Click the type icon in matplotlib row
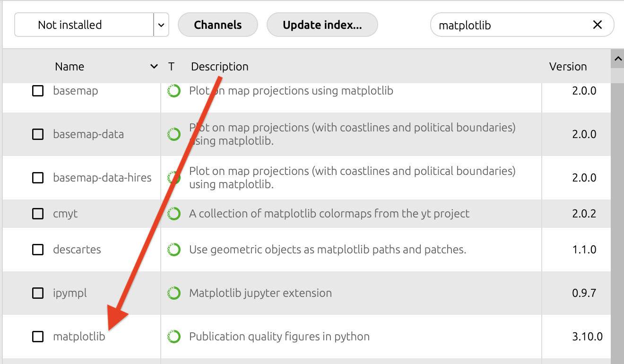The width and height of the screenshot is (624, 364). (174, 337)
